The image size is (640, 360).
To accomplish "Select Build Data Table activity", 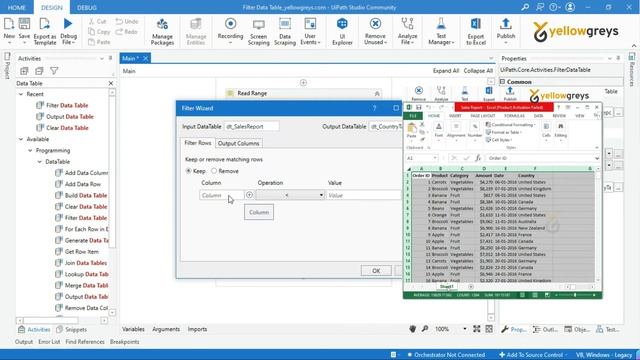I will tap(81, 196).
